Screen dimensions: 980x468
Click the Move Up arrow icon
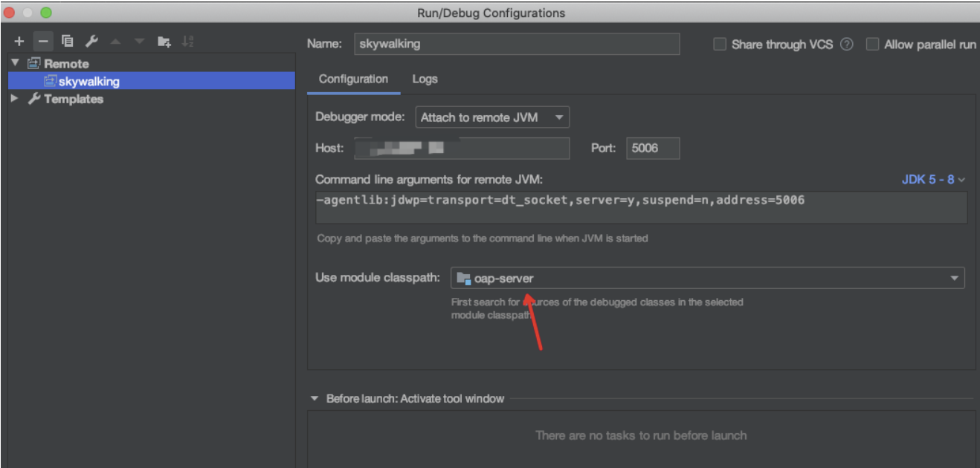(x=116, y=42)
